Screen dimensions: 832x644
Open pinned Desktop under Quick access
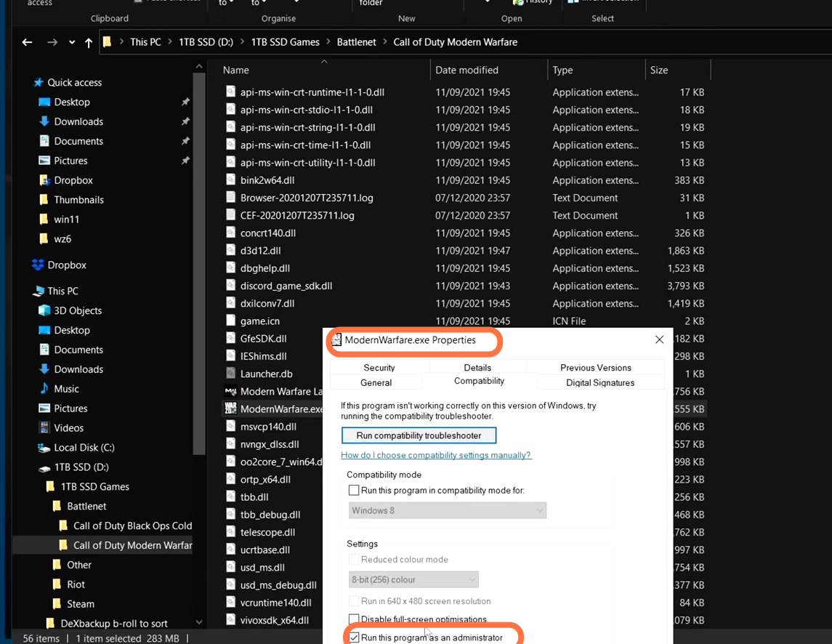click(x=72, y=102)
